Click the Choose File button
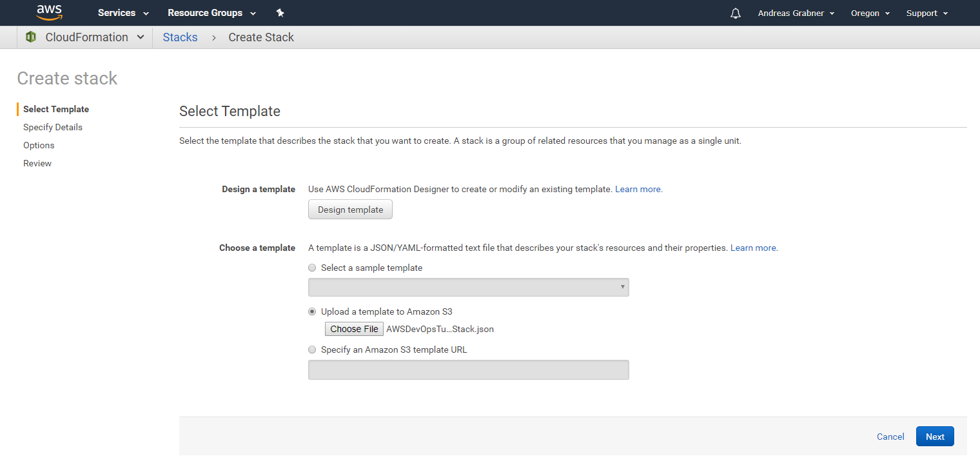The height and width of the screenshot is (463, 980). (x=354, y=329)
